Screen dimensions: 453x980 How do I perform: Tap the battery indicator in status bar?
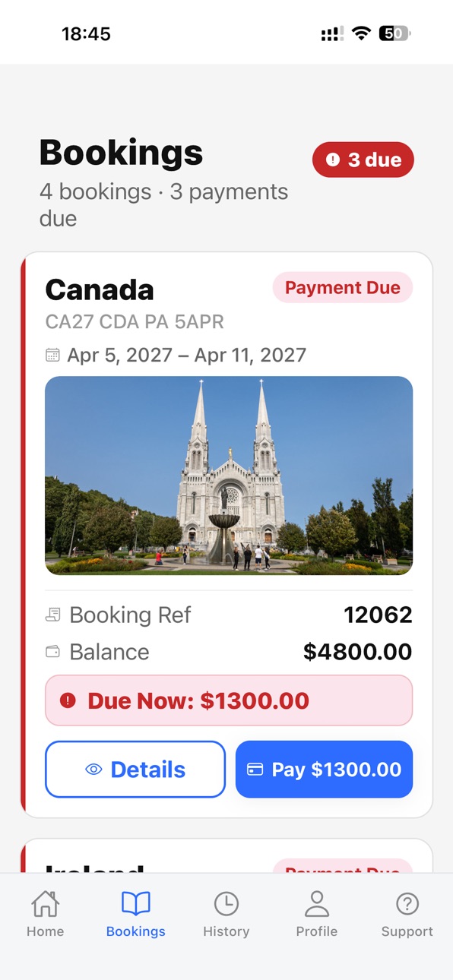[394, 33]
